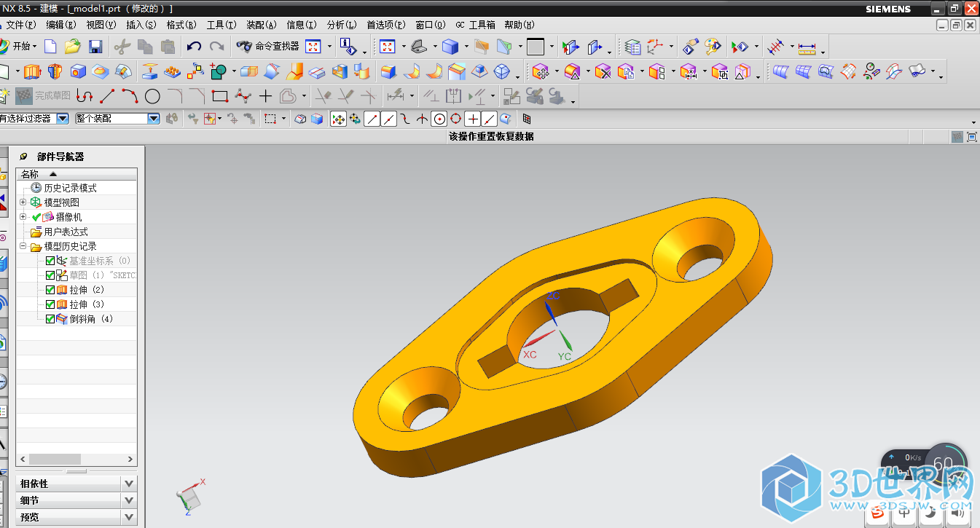Open the 文件(F) menu

20,25
